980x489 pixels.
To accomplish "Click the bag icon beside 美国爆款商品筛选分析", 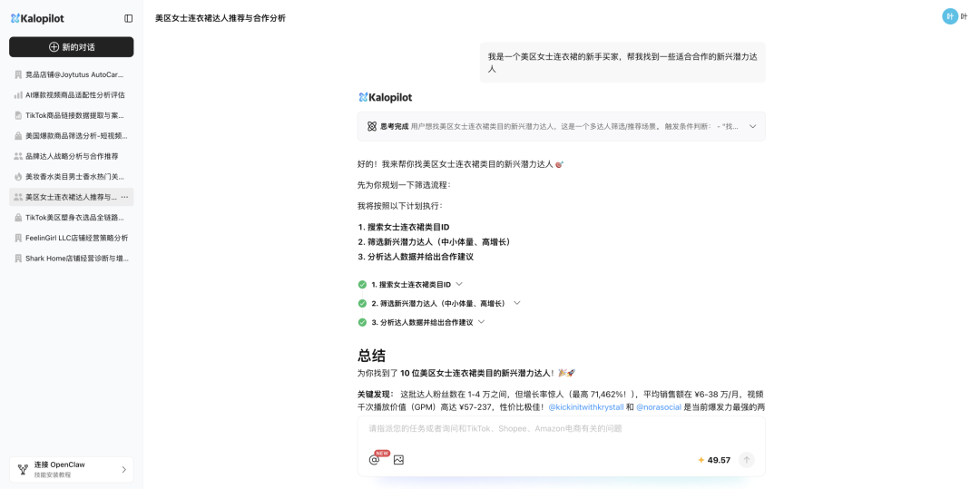I will [x=18, y=135].
